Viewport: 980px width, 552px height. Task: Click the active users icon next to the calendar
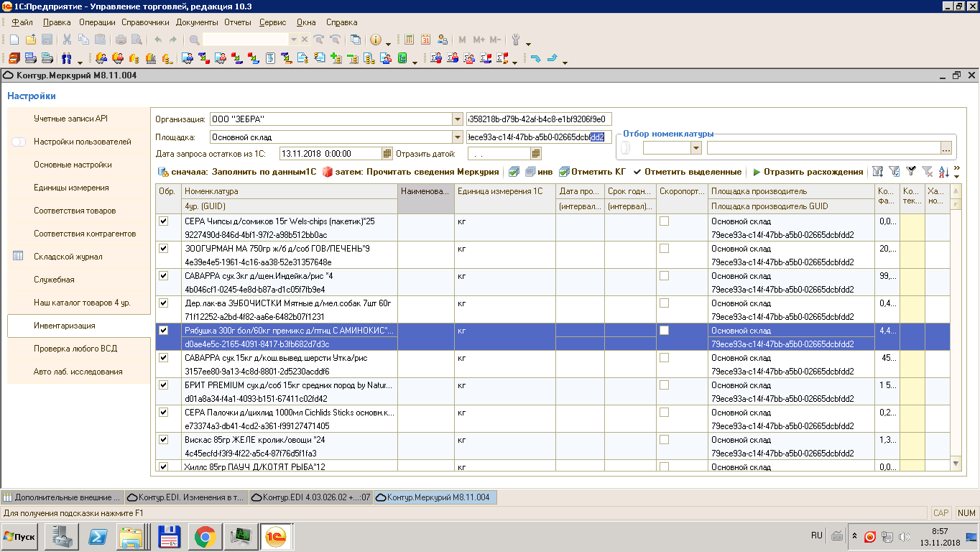[443, 40]
